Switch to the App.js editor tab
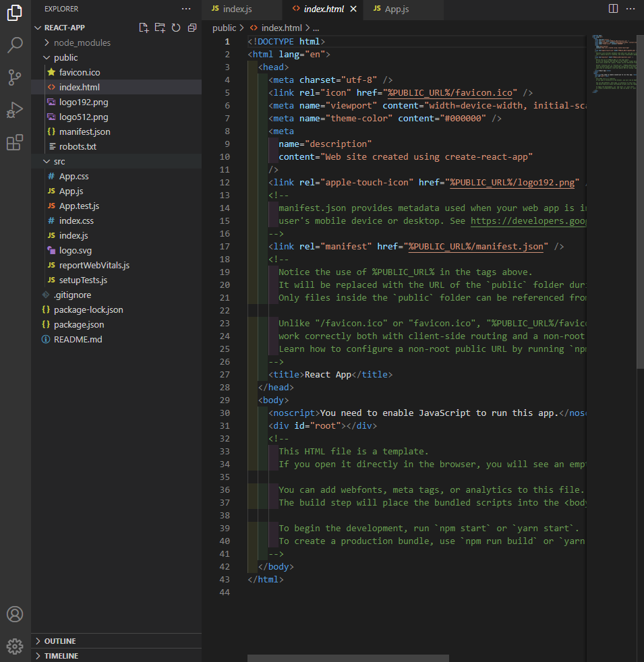The image size is (644, 662). coord(396,9)
